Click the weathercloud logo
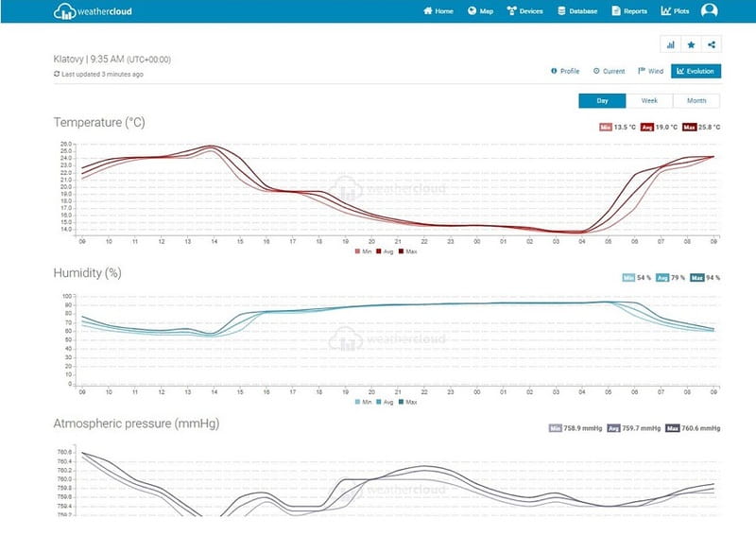Image resolution: width=756 pixels, height=536 pixels. coord(93,11)
